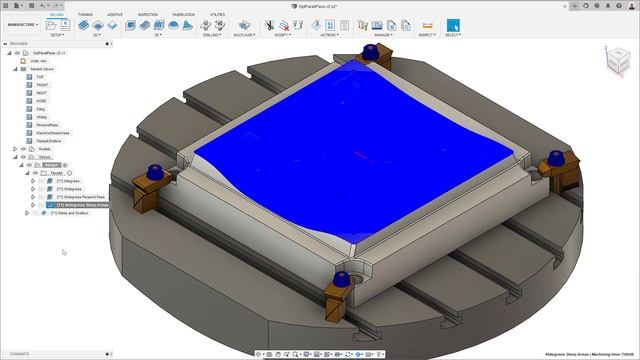The image size is (640, 360).
Task: Click the Drill tool icon
Action: [x=205, y=25]
